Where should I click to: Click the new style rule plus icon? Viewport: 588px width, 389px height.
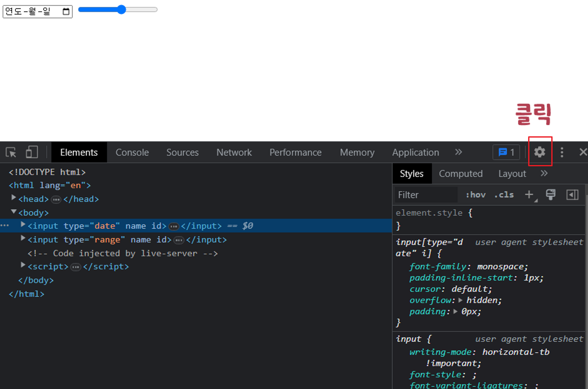tap(529, 195)
